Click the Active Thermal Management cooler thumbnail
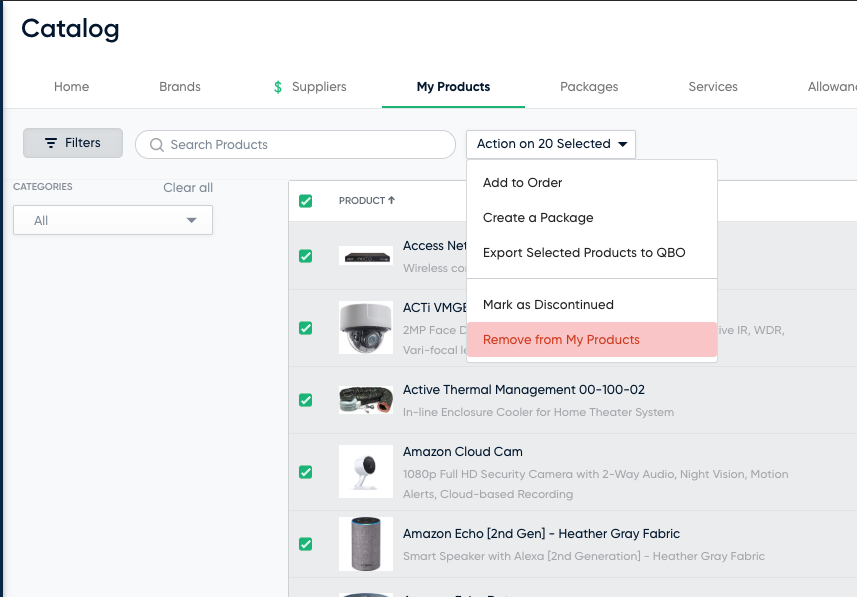The image size is (857, 597). point(366,400)
